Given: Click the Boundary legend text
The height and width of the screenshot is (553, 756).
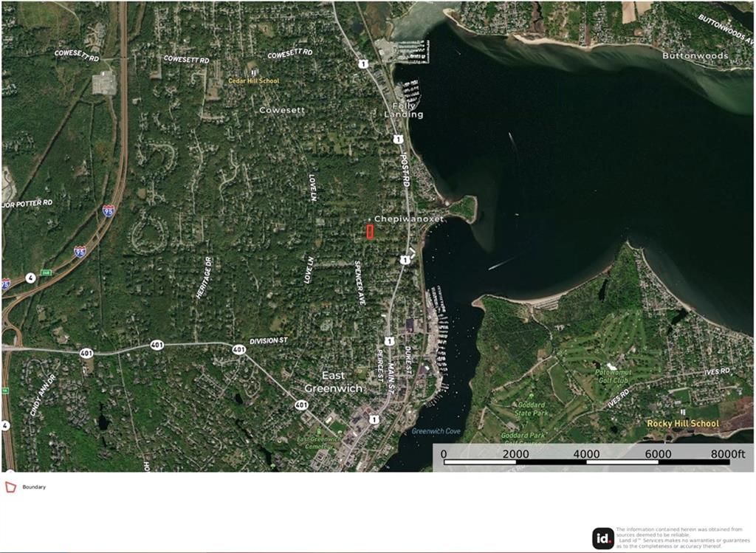Looking at the screenshot, I should tap(34, 487).
